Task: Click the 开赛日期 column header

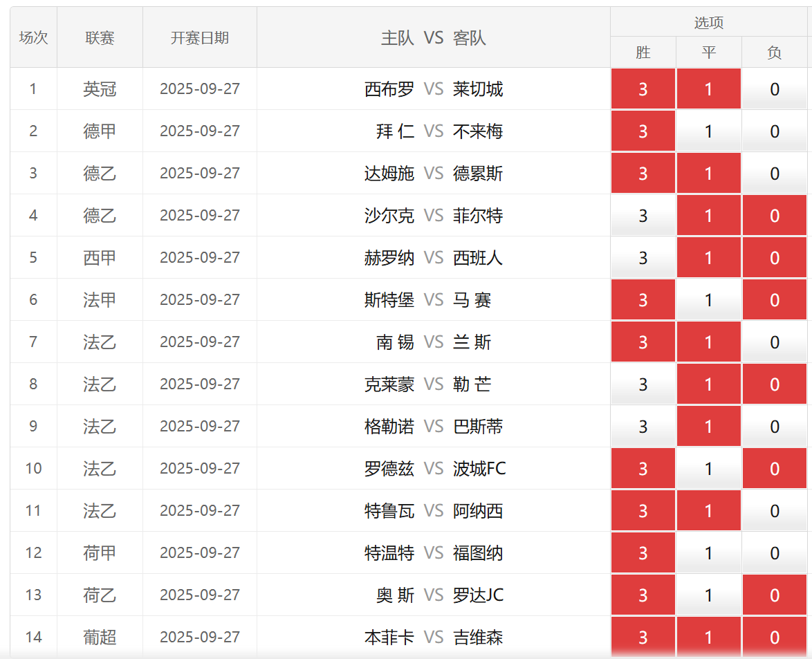Action: 199,38
